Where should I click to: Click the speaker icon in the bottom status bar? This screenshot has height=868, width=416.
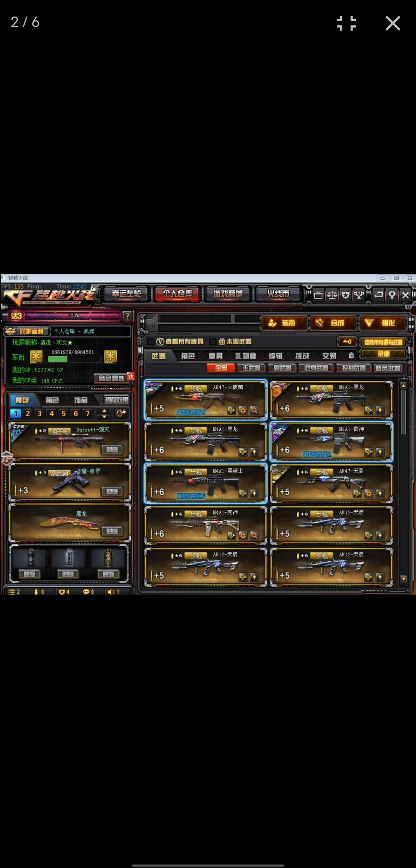point(111,592)
